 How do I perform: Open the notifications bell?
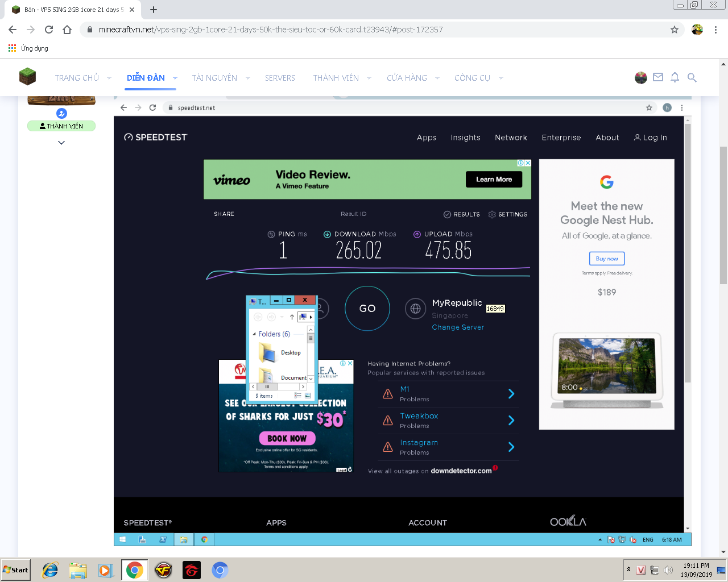coord(675,77)
